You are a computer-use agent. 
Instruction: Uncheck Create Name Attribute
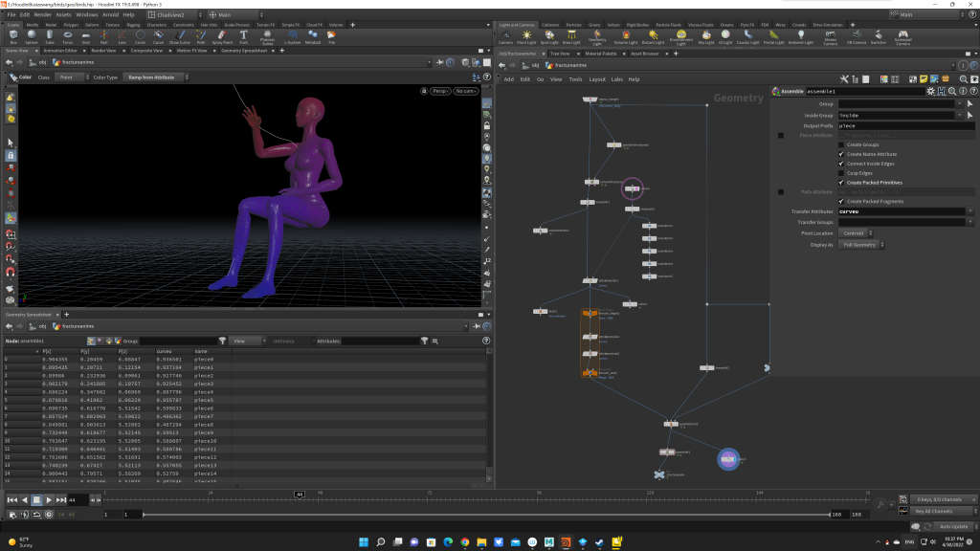pos(842,154)
